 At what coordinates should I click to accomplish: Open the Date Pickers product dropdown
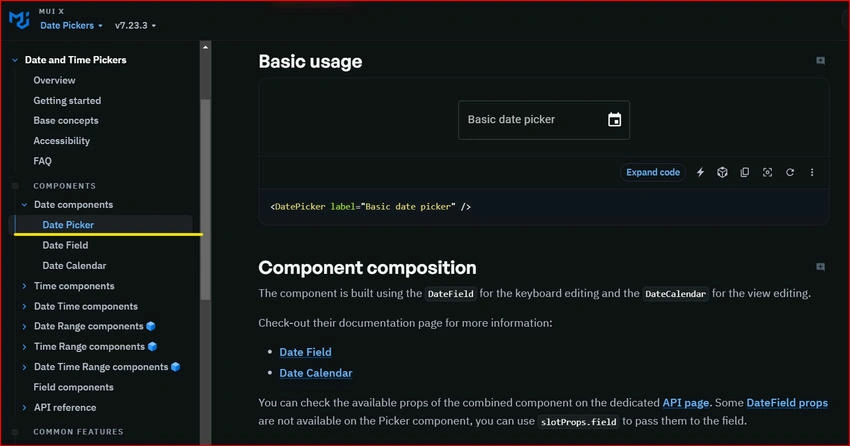tap(71, 25)
